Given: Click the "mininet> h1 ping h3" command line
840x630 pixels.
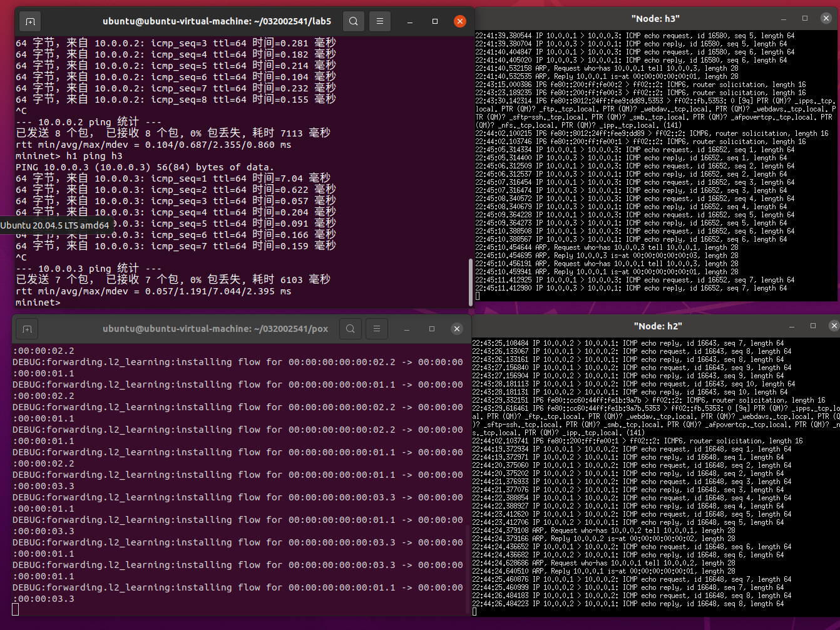Looking at the screenshot, I should tap(69, 156).
